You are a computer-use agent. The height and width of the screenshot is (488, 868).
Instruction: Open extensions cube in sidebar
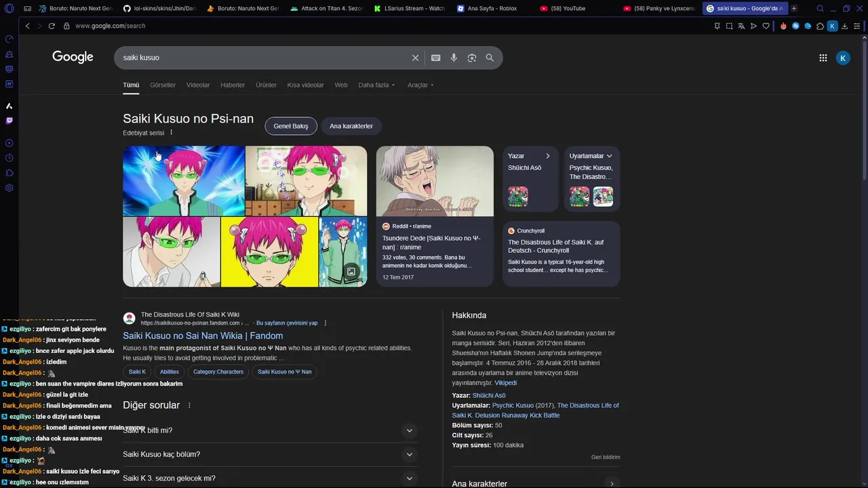[x=9, y=173]
